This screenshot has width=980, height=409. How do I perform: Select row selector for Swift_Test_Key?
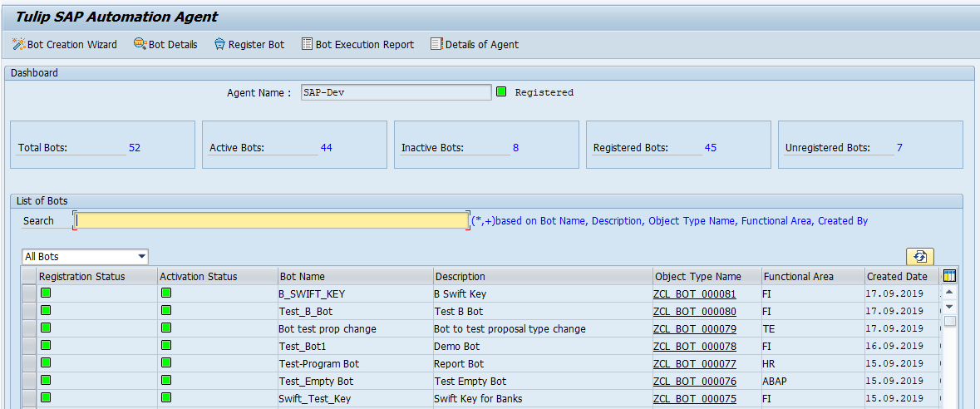[29, 398]
